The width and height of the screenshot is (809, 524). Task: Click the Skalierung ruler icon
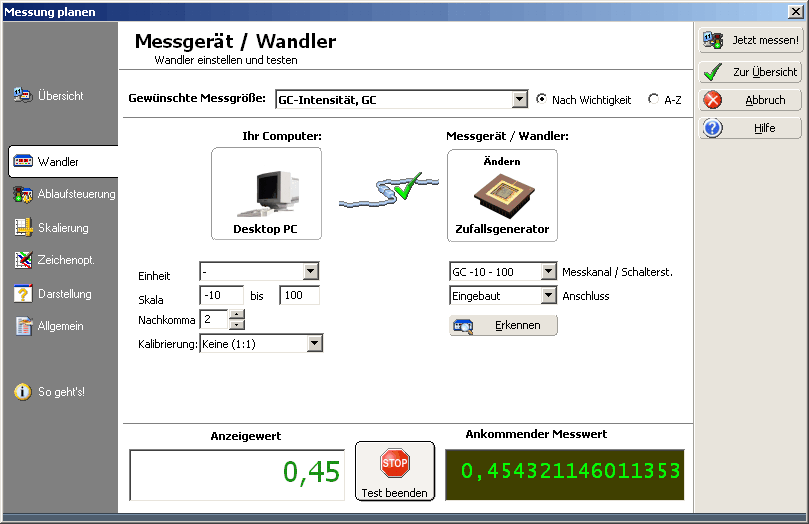pyautogui.click(x=23, y=227)
